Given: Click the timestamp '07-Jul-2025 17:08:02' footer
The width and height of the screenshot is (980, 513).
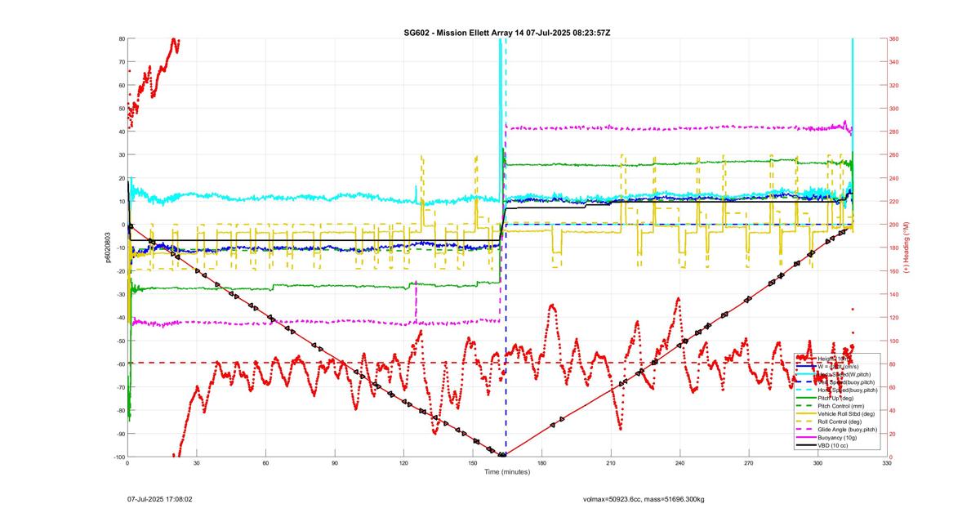Looking at the screenshot, I should [160, 497].
